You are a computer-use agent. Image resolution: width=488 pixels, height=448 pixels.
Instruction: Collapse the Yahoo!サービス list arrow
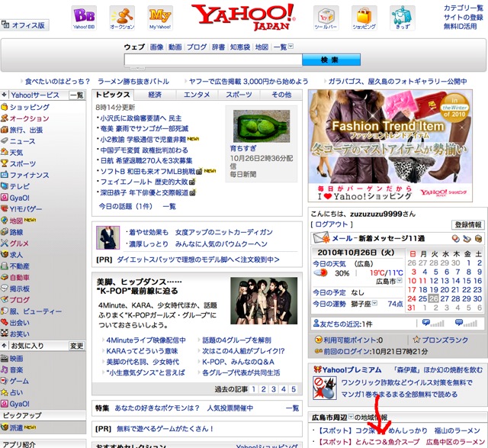pyautogui.click(x=4, y=95)
